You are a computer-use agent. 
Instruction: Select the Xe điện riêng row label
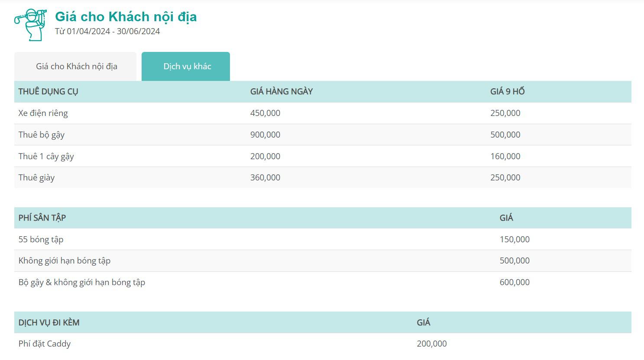point(43,113)
